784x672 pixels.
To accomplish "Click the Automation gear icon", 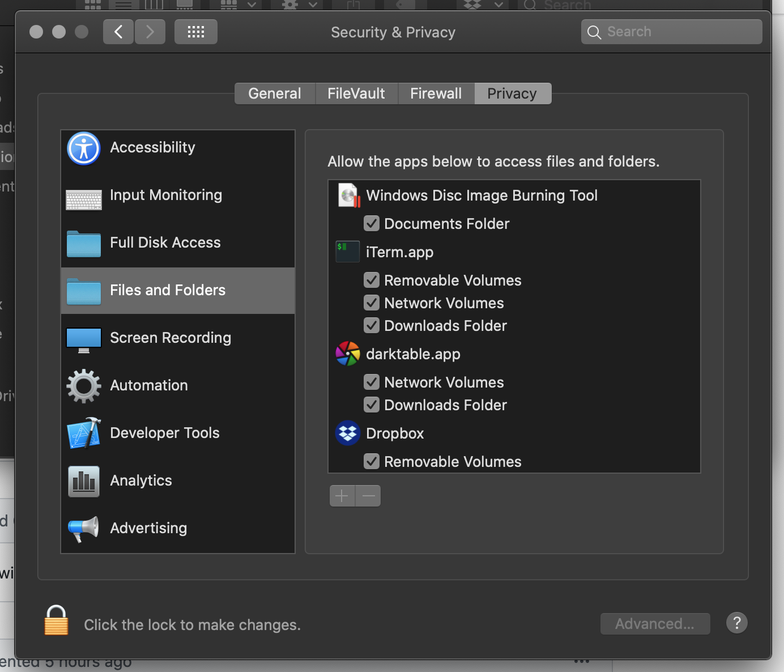I will pos(84,386).
